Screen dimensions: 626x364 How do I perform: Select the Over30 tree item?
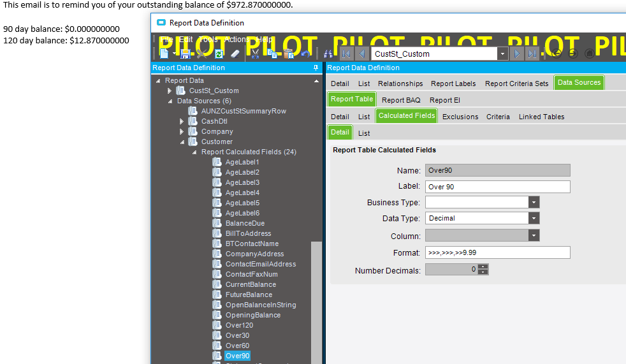[237, 335]
